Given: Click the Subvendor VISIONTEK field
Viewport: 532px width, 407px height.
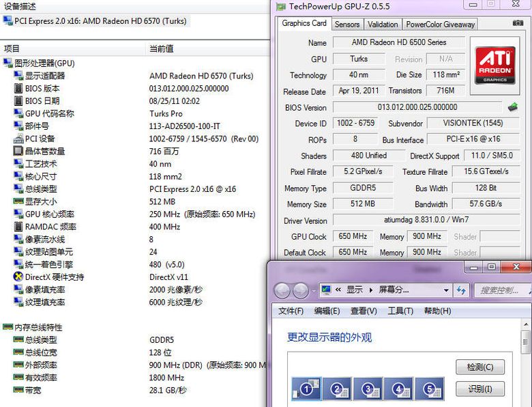Looking at the screenshot, I should [473, 123].
